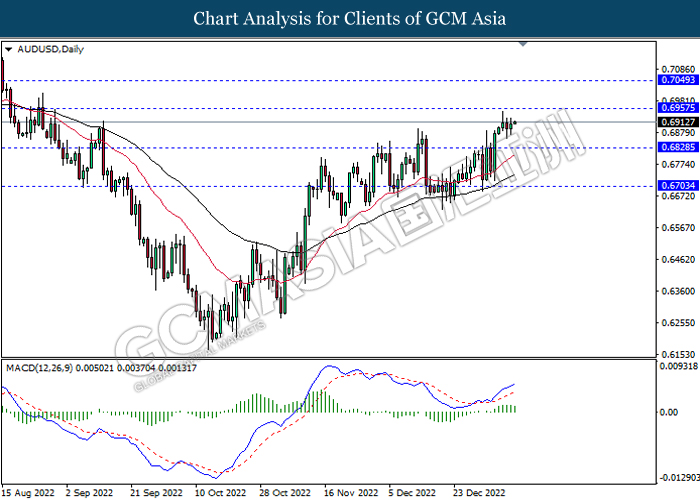Click the 16 Nov 2022 date label
The height and width of the screenshot is (500, 700).
pos(351,493)
